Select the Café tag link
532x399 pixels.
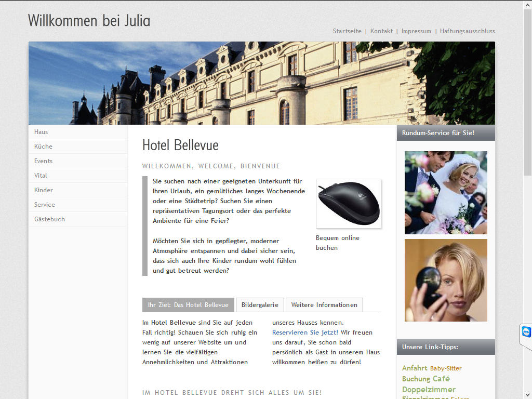click(x=441, y=379)
